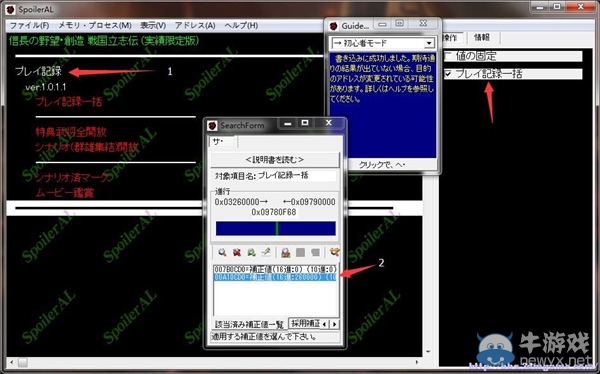Click the green re-search magnifier icon
The image size is (600, 374).
251,252
